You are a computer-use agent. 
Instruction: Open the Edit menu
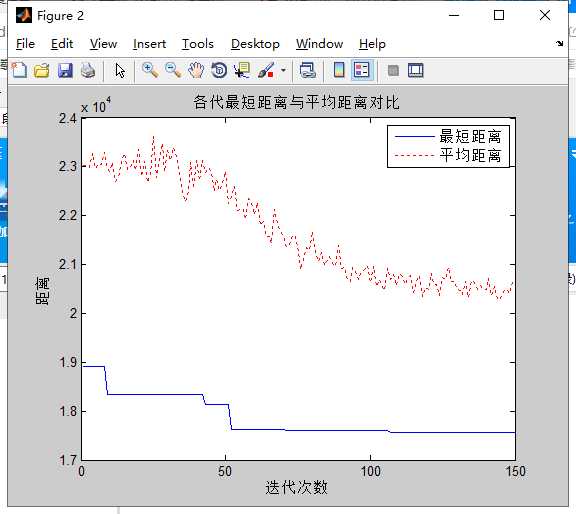[62, 44]
